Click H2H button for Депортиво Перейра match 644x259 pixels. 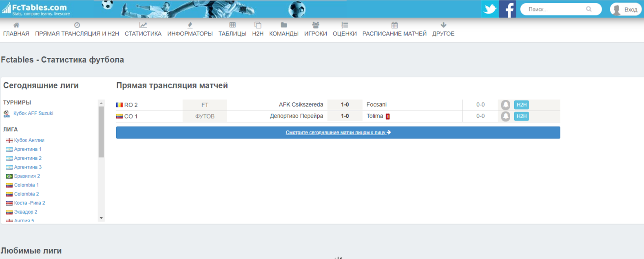click(521, 116)
